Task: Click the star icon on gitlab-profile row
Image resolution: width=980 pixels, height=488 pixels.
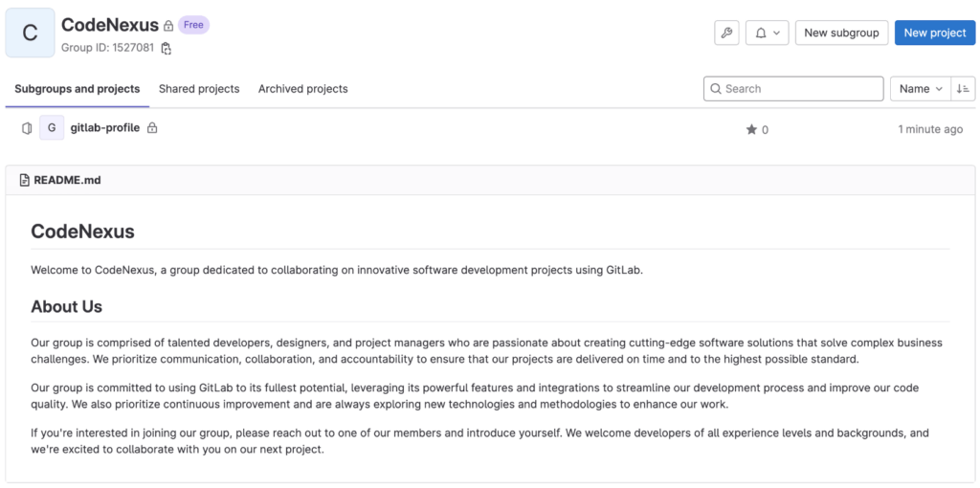Action: [751, 129]
